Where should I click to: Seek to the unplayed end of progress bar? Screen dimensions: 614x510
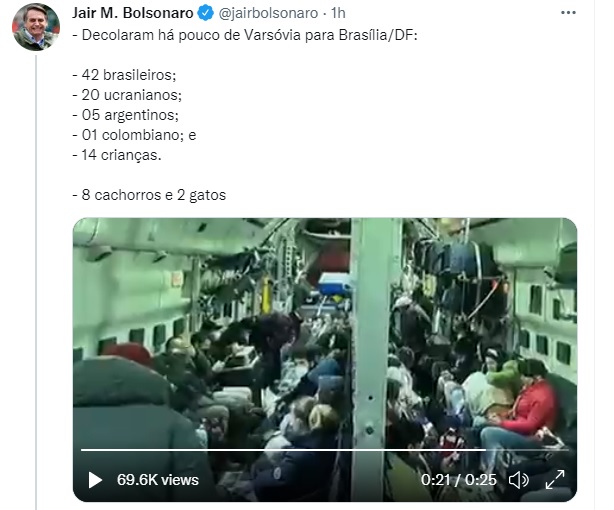pos(527,450)
